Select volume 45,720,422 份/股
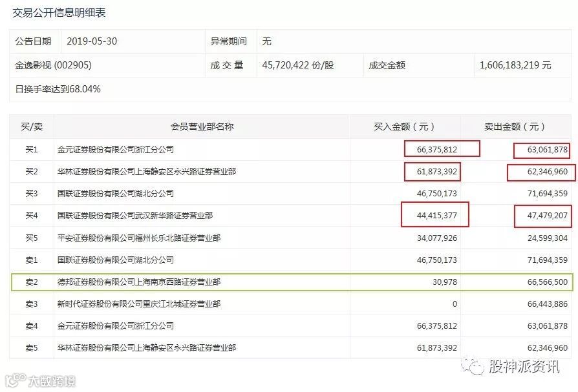Viewport: 578px width, 392px height. point(298,65)
